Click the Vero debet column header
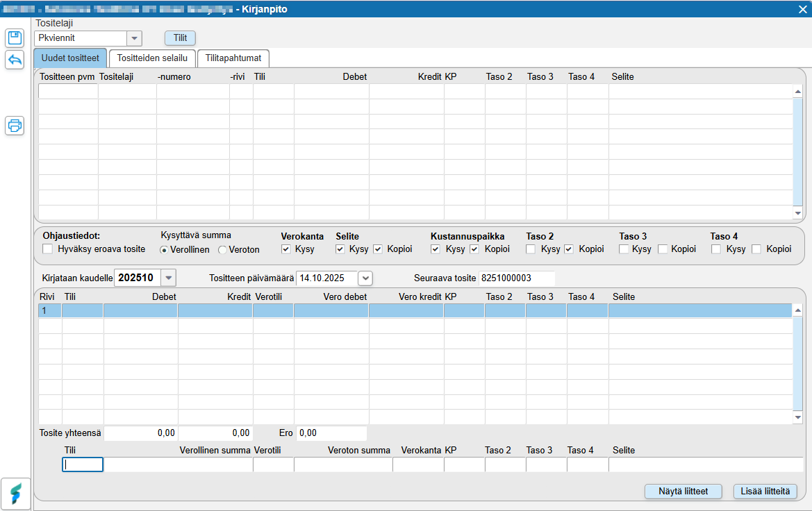 [x=345, y=296]
